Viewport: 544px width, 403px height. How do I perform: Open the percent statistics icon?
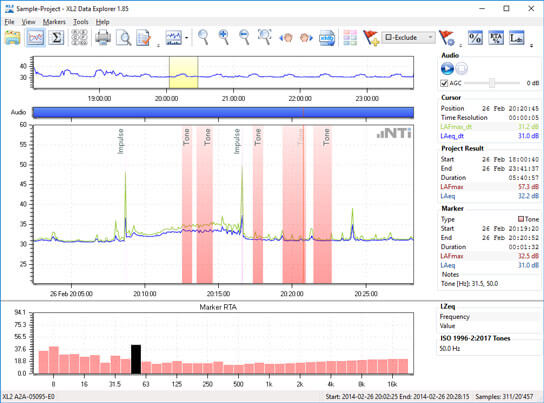coord(475,37)
